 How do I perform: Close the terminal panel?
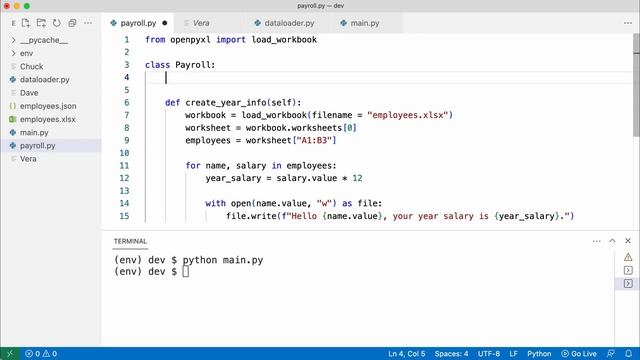pyautogui.click(x=628, y=241)
